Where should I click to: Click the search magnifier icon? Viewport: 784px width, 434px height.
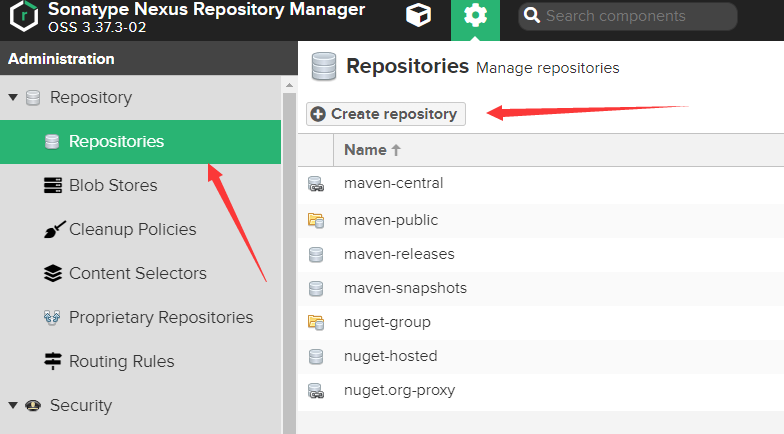pos(532,16)
